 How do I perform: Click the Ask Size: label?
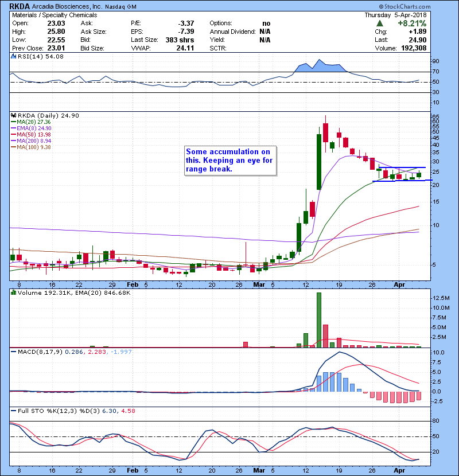tap(94, 32)
